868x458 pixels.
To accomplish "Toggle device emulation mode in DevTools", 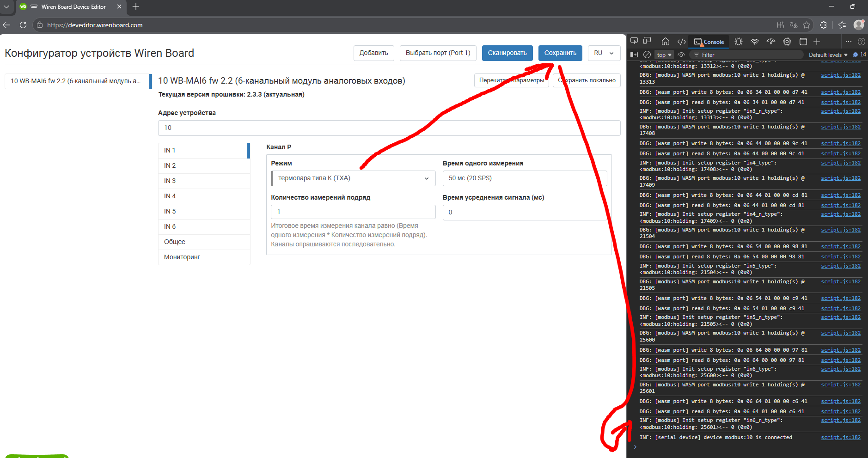I will tap(647, 41).
